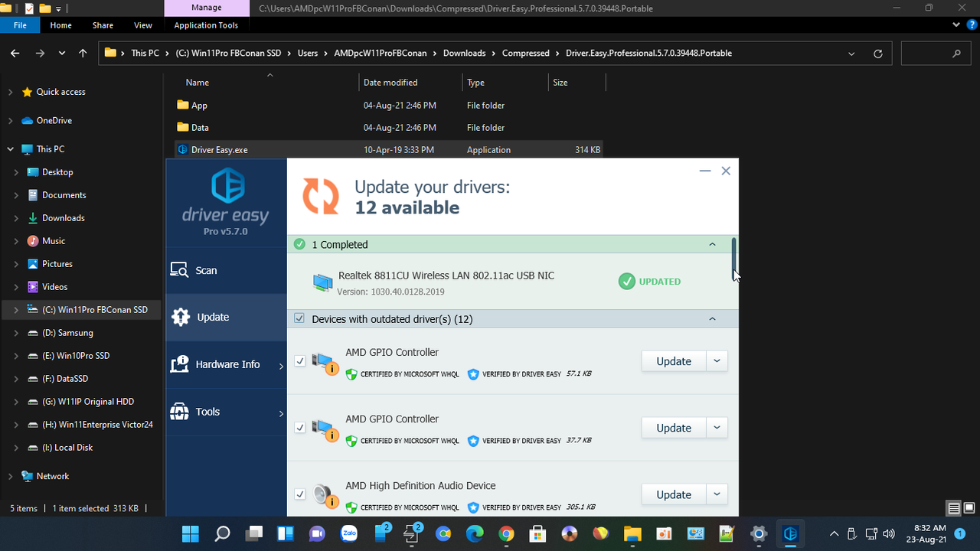This screenshot has height=551, width=980.
Task: Expand Network node in Explorer tree
Action: point(10,476)
